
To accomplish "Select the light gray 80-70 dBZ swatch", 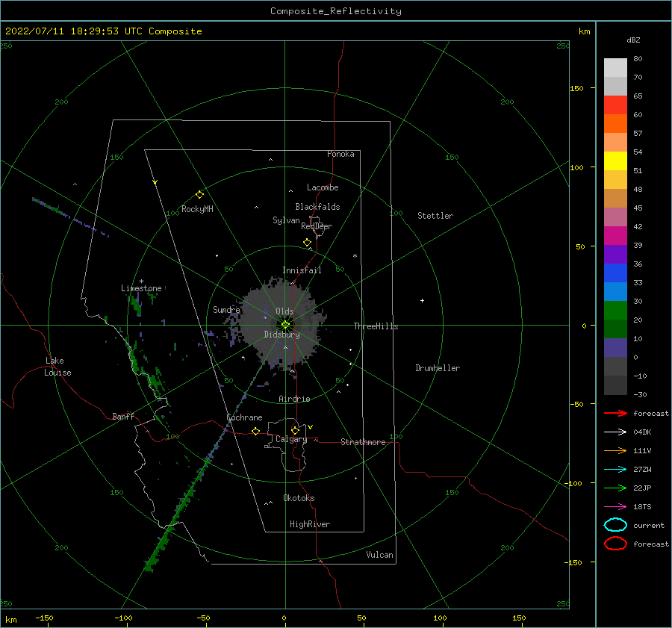I will (615, 68).
